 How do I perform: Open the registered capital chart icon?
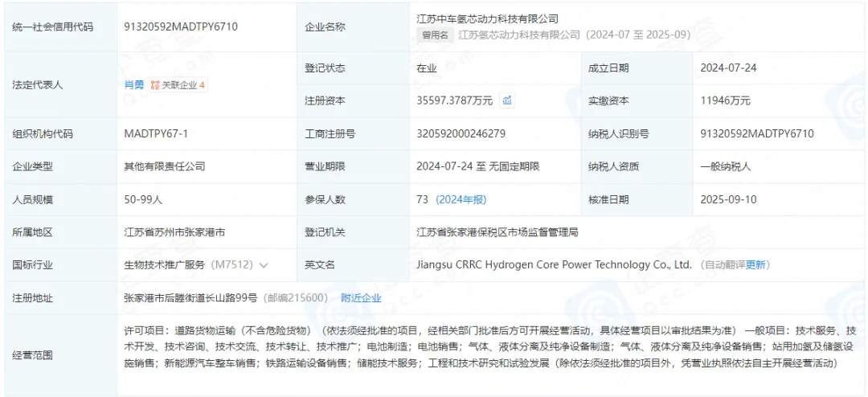pos(507,100)
